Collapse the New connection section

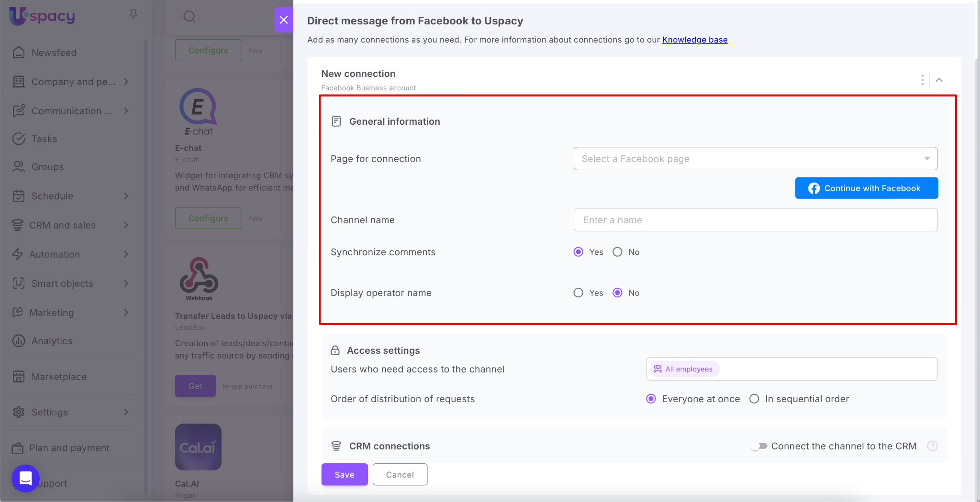click(939, 80)
